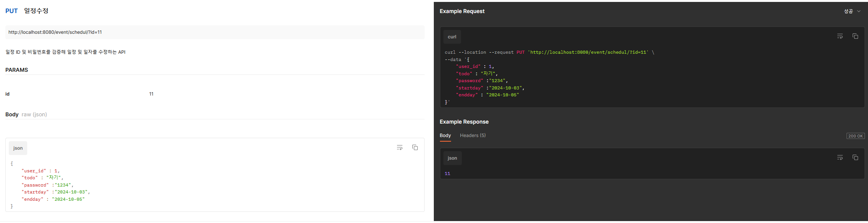
Task: Select the Body tab in Example Response
Action: (x=445, y=135)
